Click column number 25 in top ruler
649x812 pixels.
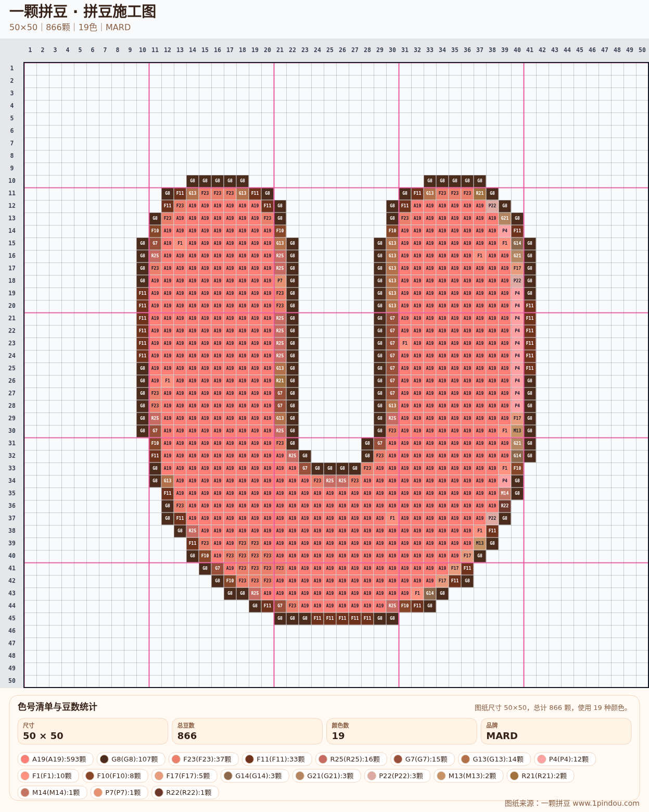330,50
